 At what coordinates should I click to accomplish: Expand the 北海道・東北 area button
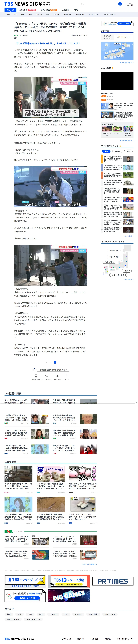tap(115, 251)
